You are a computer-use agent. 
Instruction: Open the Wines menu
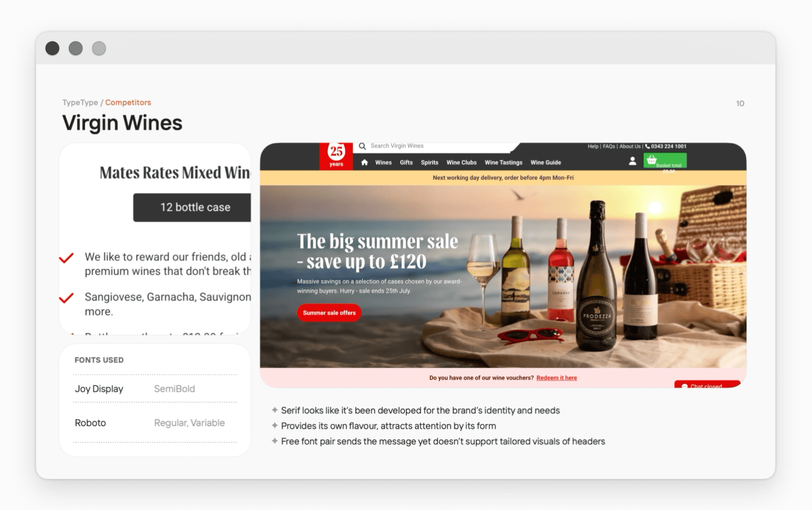click(383, 162)
